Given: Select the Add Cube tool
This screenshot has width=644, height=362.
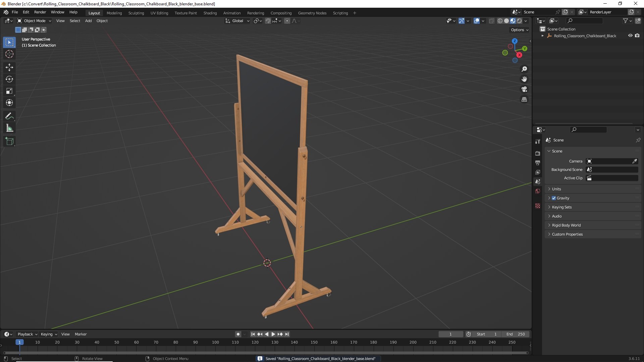Looking at the screenshot, I should (x=9, y=141).
